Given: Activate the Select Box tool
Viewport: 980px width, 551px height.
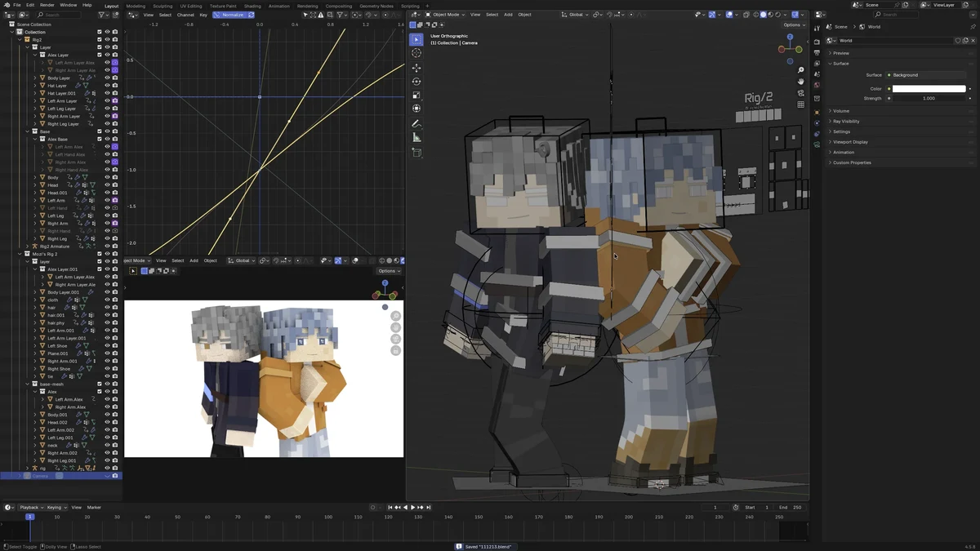Looking at the screenshot, I should tap(416, 39).
